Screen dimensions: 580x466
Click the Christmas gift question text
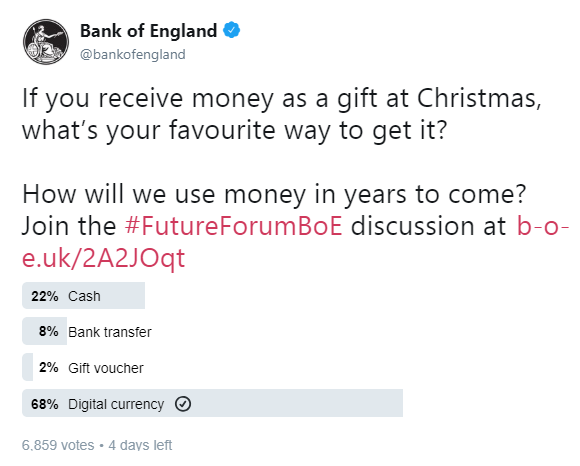pyautogui.click(x=282, y=114)
